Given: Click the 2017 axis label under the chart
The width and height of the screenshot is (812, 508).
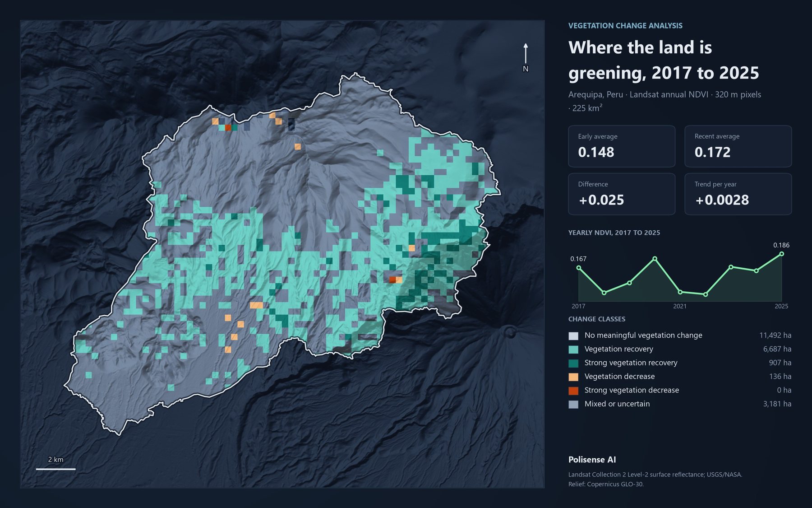Looking at the screenshot, I should 578,306.
